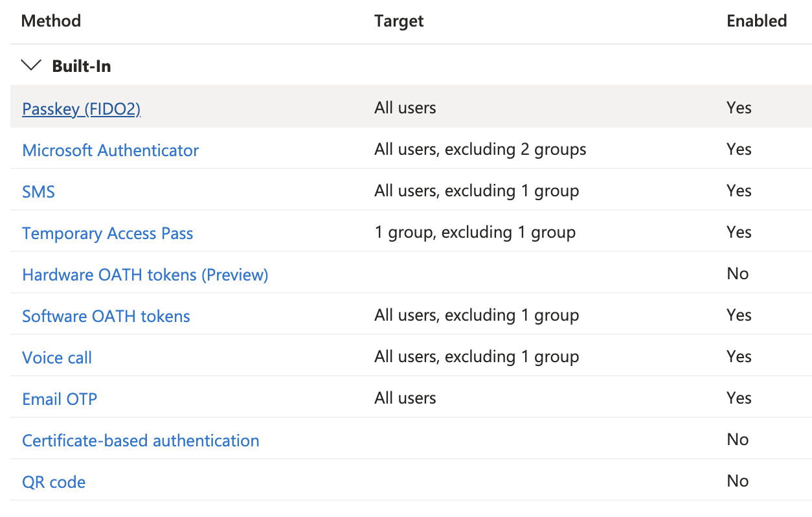The height and width of the screenshot is (517, 812).
Task: Click the Method column header
Action: 51,20
